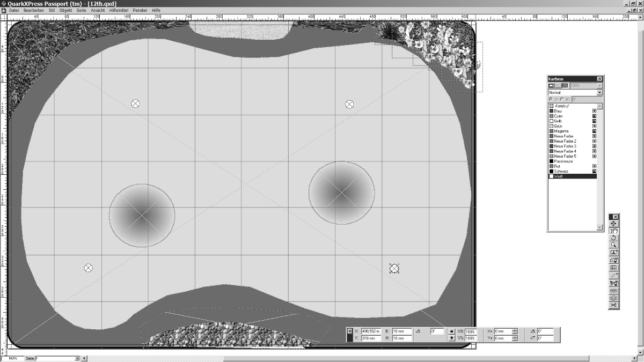Viewport: 644px width, 362px height.
Task: Click the Linking chain tool
Action: pyautogui.click(x=613, y=290)
